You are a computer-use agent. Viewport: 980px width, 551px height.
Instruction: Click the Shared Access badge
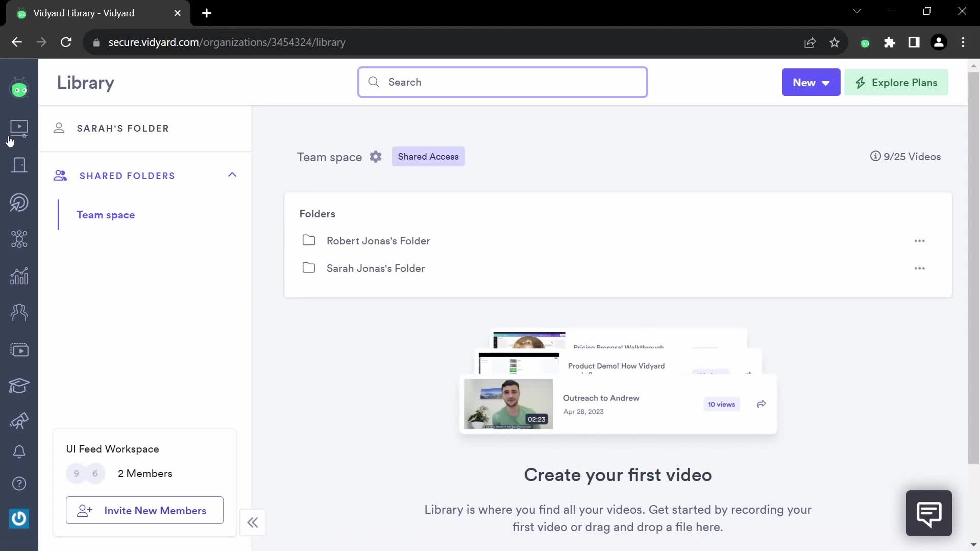pyautogui.click(x=428, y=157)
